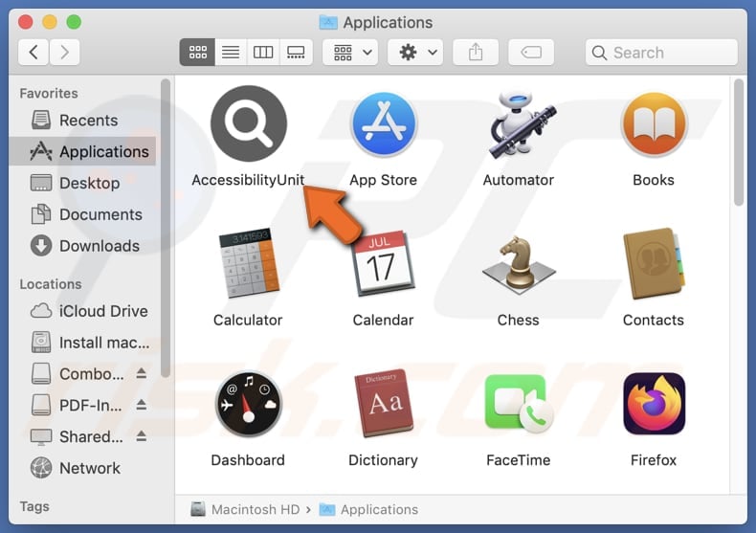Viewport: 756px width, 533px height.
Task: Eject the Shared... location
Action: (x=142, y=436)
